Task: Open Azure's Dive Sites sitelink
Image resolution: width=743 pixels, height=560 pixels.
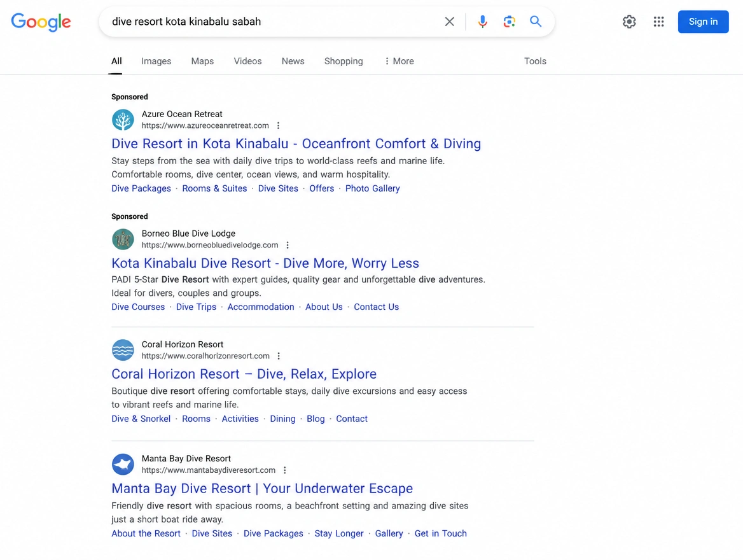Action: click(x=278, y=189)
